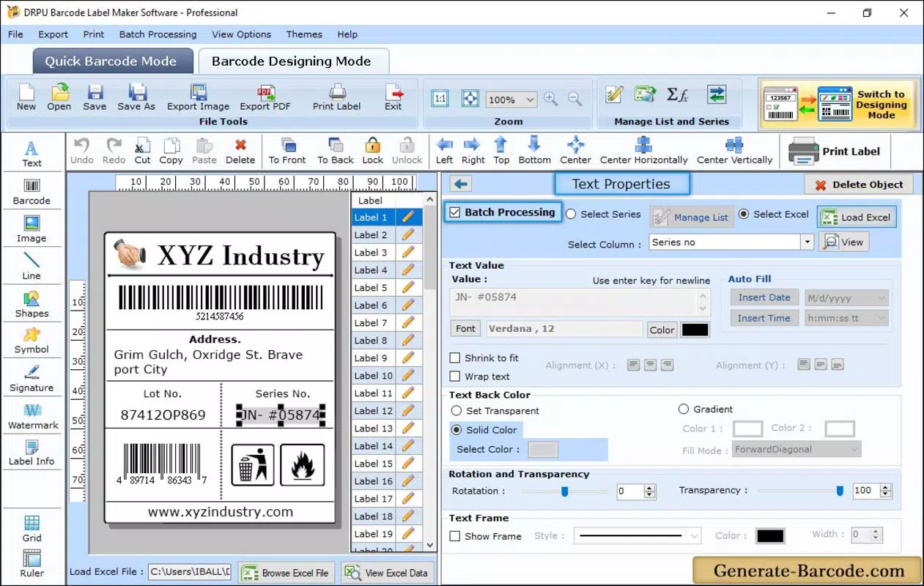
Task: Click the Export Image icon
Action: pos(198,92)
